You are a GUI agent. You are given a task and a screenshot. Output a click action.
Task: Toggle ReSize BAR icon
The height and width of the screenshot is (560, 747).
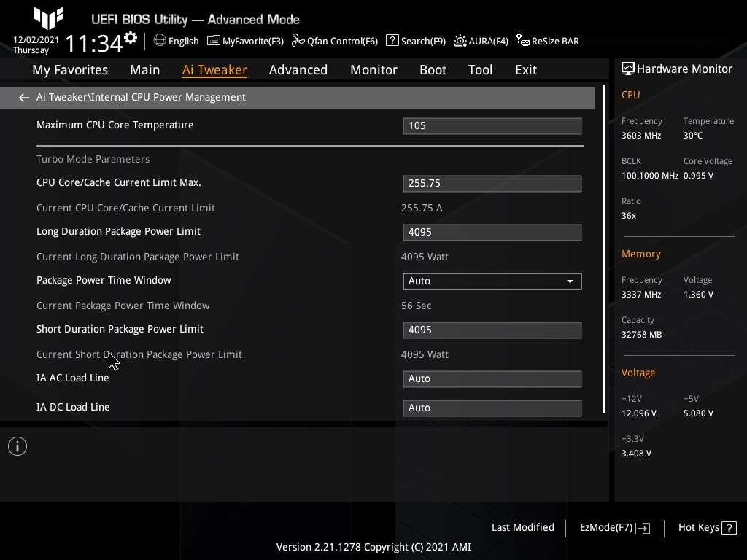(522, 41)
